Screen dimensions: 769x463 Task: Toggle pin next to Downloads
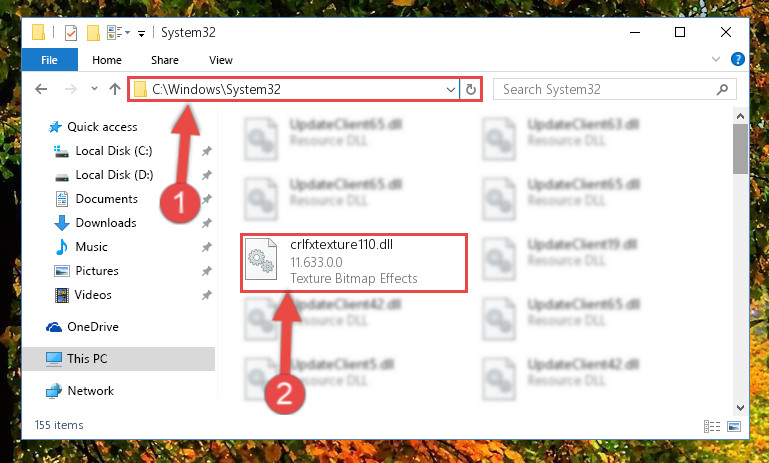click(207, 223)
